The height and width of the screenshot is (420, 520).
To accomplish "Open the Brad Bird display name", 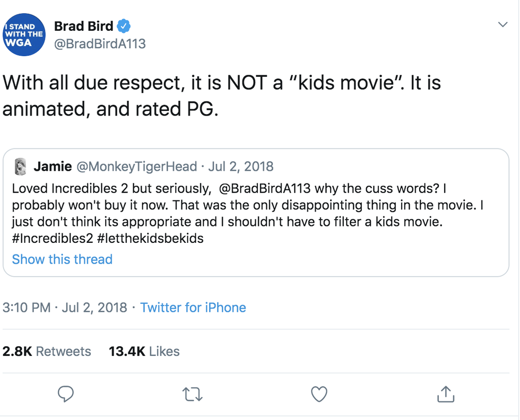I will 83,25.
